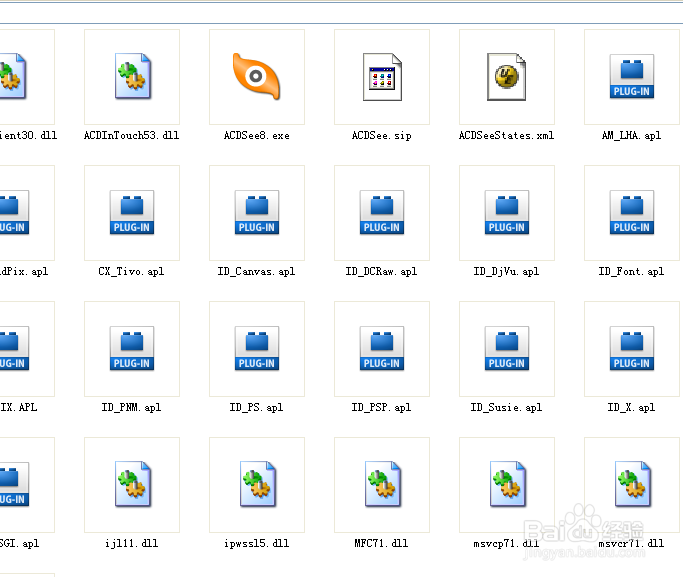Click the ID_PSP.apl file name label
Viewport: 683px width, 577px height.
pos(382,407)
